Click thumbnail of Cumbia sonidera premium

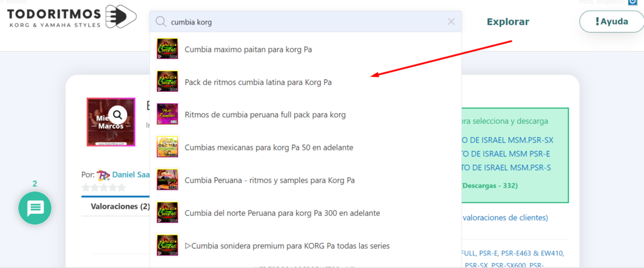point(167,245)
